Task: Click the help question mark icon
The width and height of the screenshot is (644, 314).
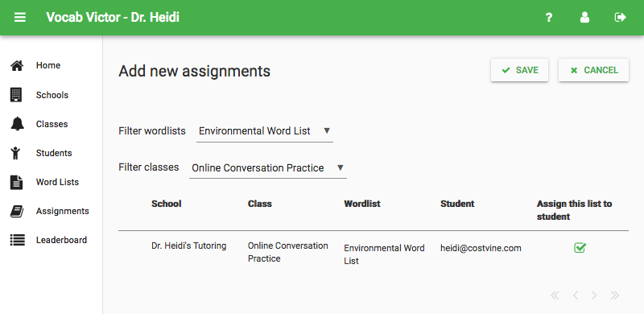Action: [x=548, y=17]
